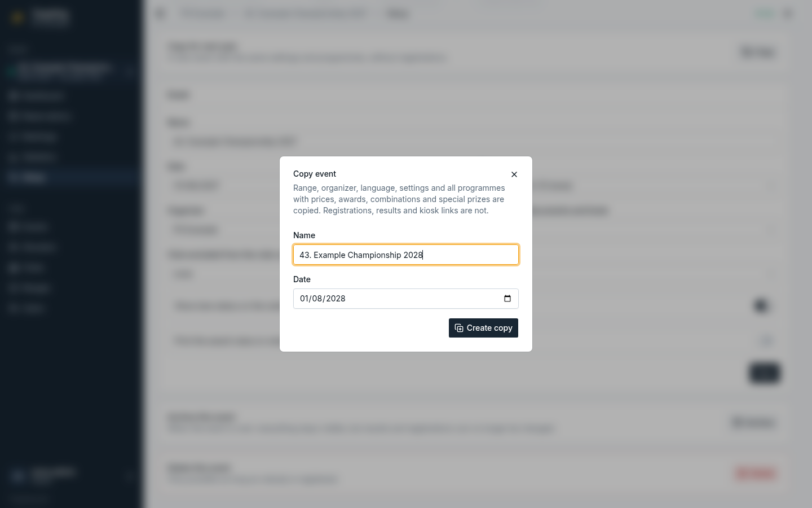This screenshot has height=508, width=812.
Task: Open the highlighted active sidebar menu item
Action: pos(70,177)
